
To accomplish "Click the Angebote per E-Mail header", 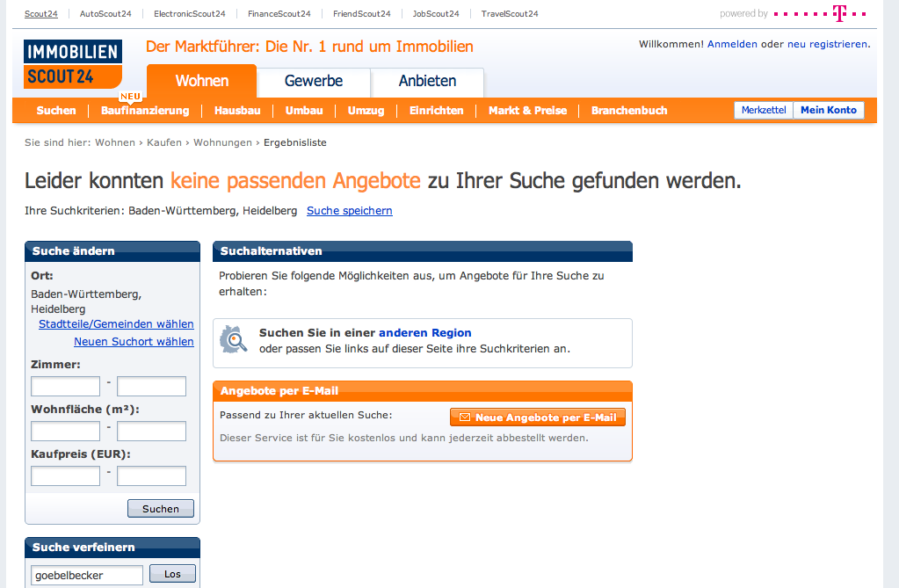I will tap(423, 390).
